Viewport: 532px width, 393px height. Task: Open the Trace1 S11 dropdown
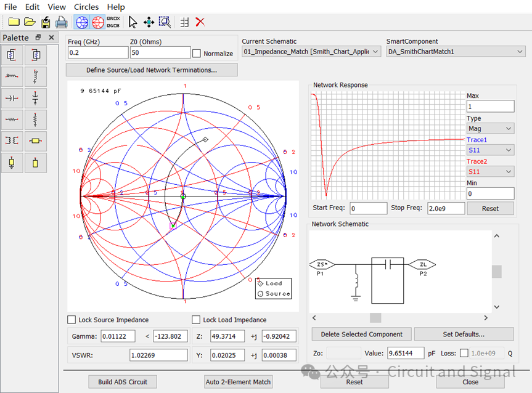pos(490,150)
